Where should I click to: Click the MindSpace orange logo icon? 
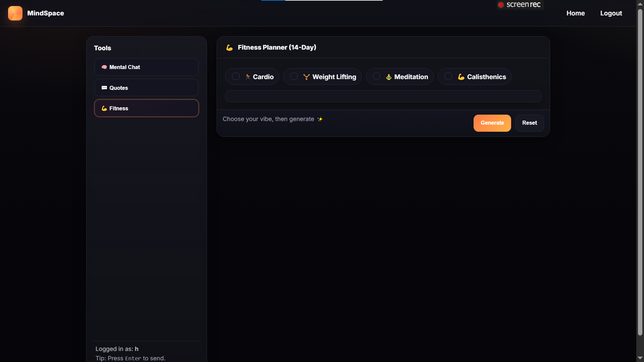pos(15,13)
